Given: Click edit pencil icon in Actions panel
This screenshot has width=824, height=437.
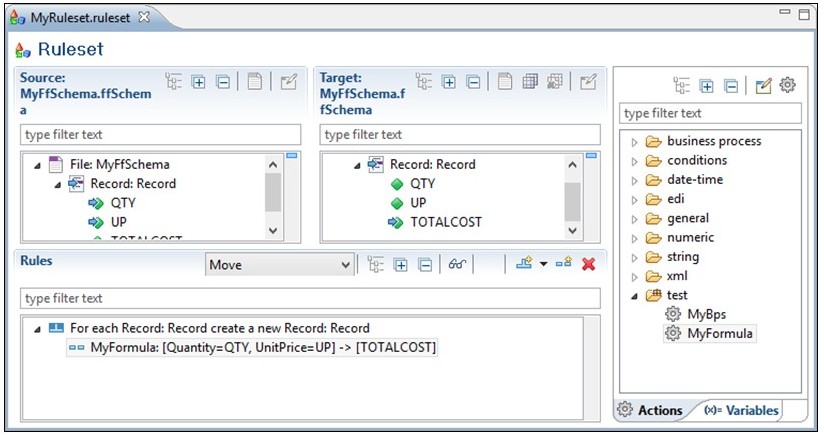Looking at the screenshot, I should [763, 86].
